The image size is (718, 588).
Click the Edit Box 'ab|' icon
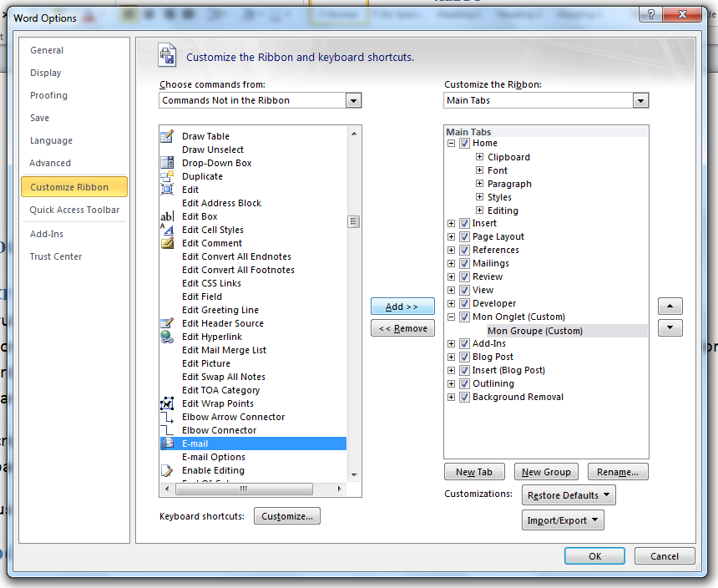167,216
